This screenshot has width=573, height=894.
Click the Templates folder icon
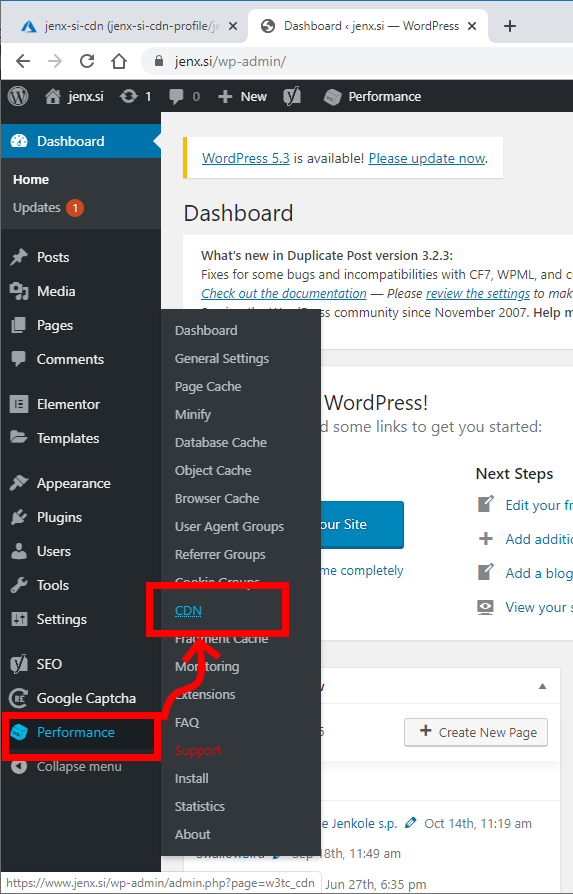[x=19, y=438]
